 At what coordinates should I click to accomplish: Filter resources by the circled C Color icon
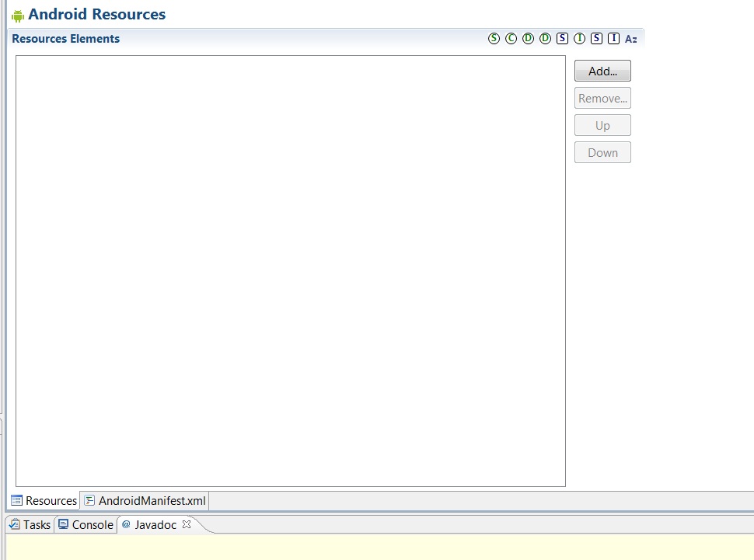pyautogui.click(x=511, y=39)
